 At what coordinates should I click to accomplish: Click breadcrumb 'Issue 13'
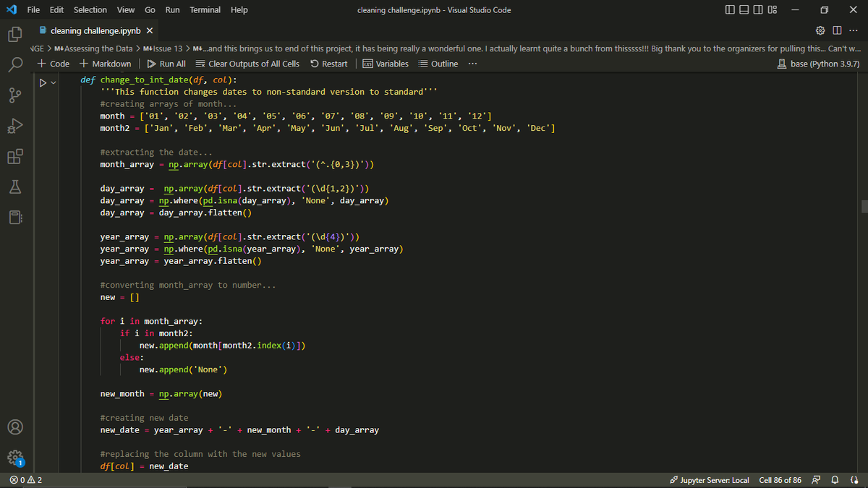tap(161, 48)
